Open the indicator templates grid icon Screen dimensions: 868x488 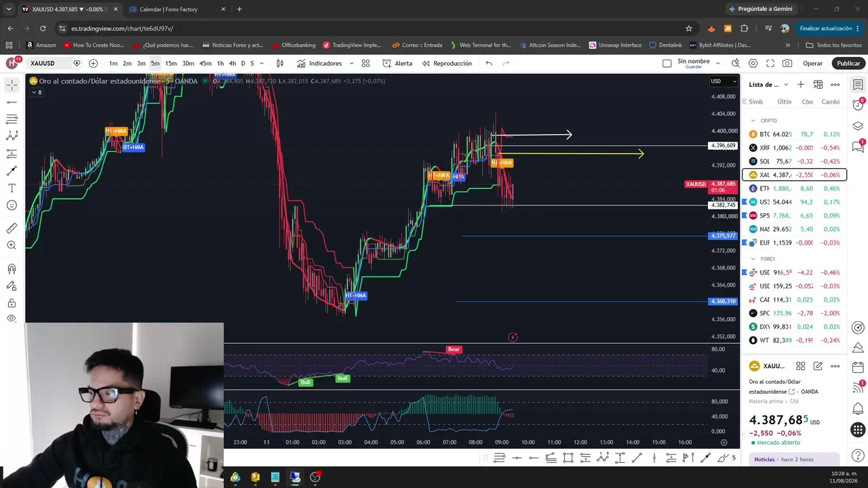pos(366,63)
